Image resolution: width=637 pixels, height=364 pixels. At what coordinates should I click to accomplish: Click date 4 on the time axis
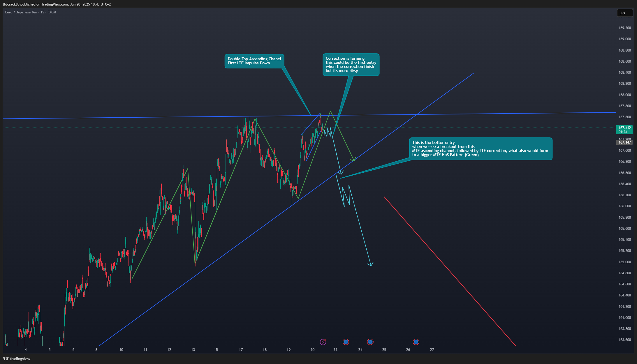click(x=26, y=350)
